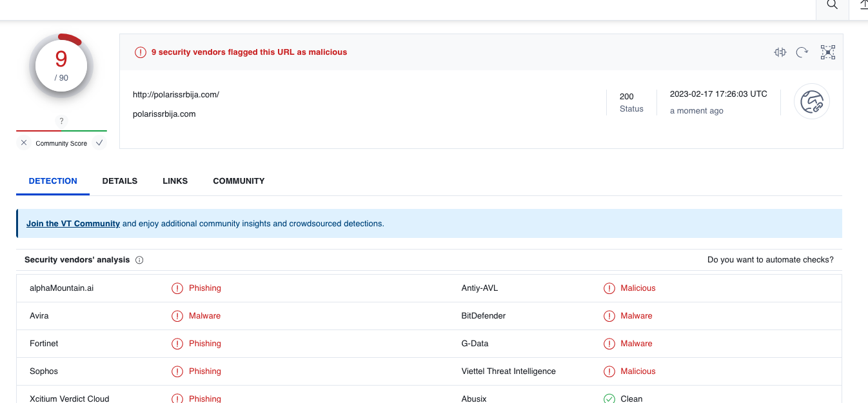Viewport: 868px width, 403px height.
Task: Open the relationship graph icon
Action: (x=828, y=52)
